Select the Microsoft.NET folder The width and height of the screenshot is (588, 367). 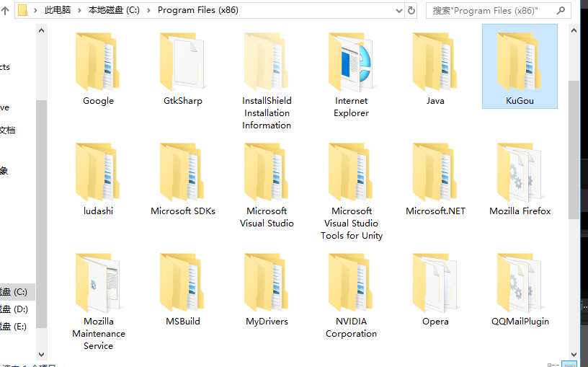point(435,180)
